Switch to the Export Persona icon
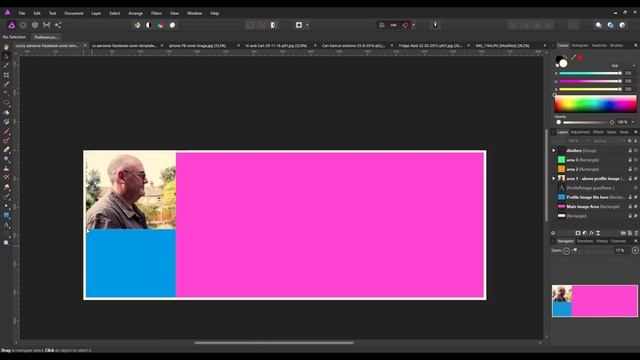Viewport: 640px width, 360px height. (x=58, y=25)
